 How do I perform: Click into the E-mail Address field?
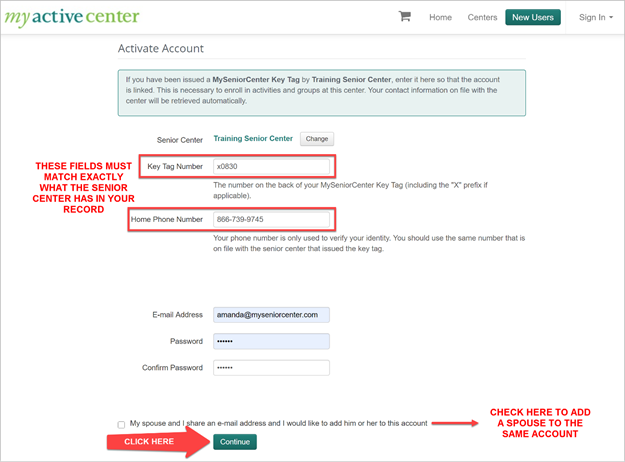coord(271,315)
